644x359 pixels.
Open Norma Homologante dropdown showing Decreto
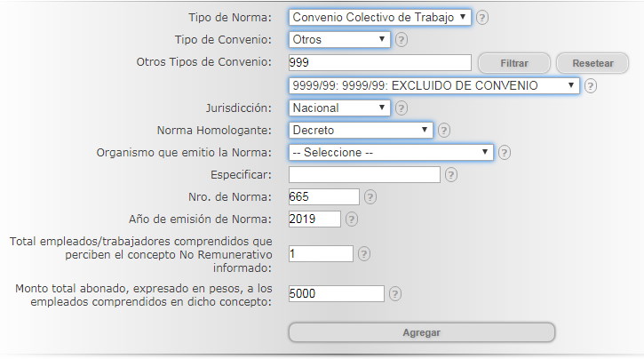point(362,130)
